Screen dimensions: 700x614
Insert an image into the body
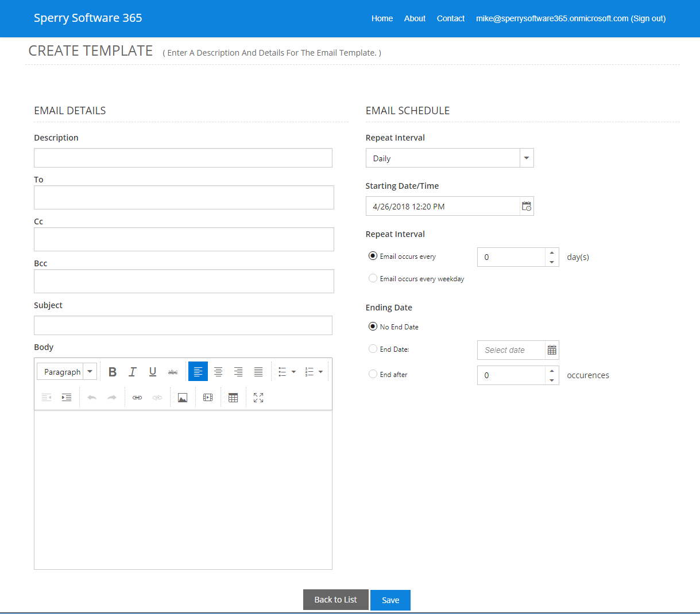(183, 398)
